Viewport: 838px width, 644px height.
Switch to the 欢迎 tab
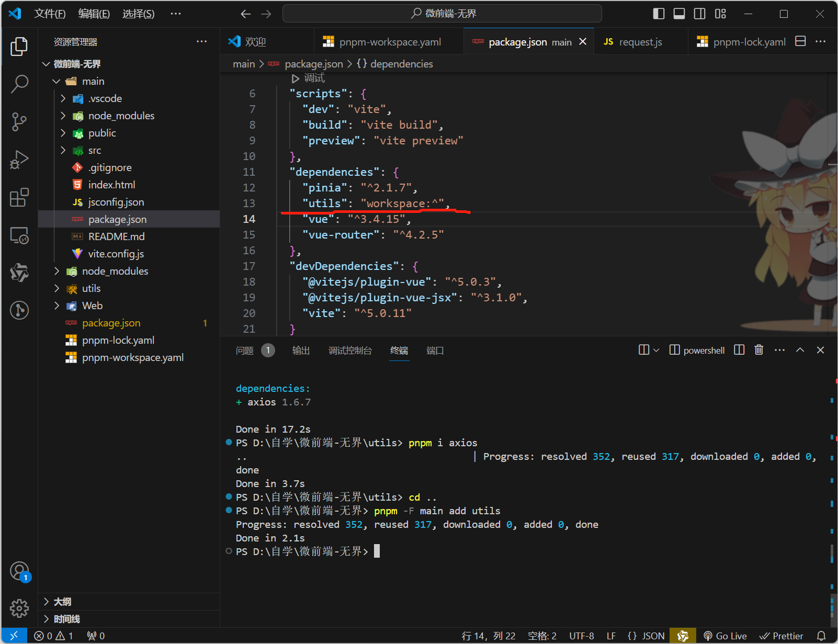[x=267, y=41]
